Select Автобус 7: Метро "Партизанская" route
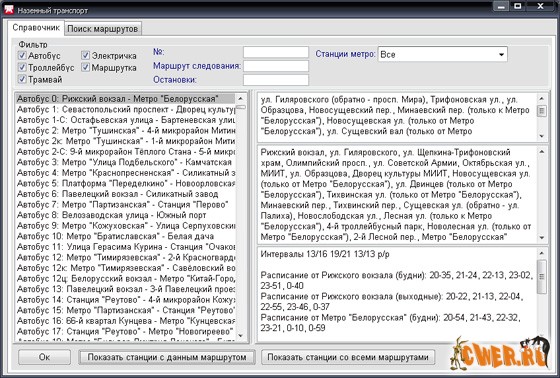This screenshot has width=560, height=378. click(126, 205)
